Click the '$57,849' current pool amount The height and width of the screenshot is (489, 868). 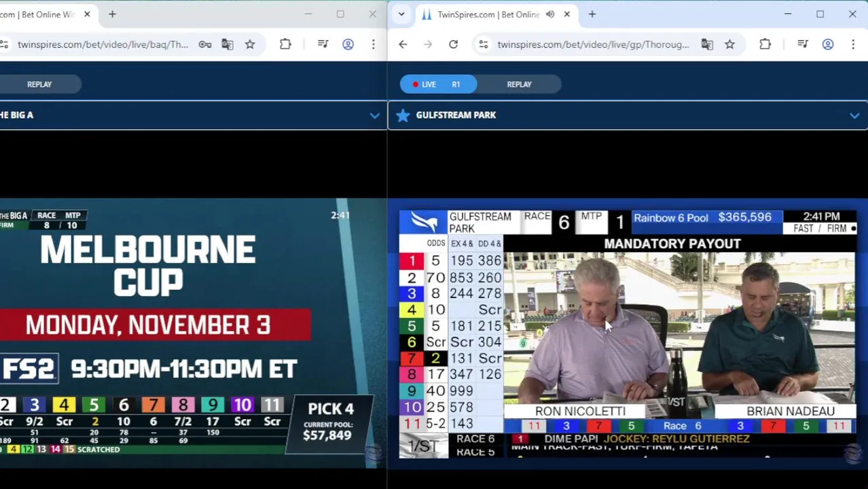(327, 435)
